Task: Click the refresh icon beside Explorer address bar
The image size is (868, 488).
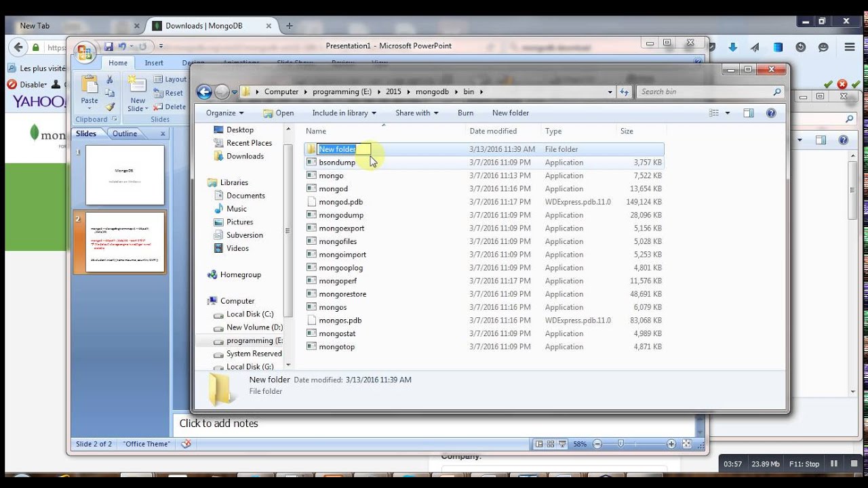Action: 625,91
